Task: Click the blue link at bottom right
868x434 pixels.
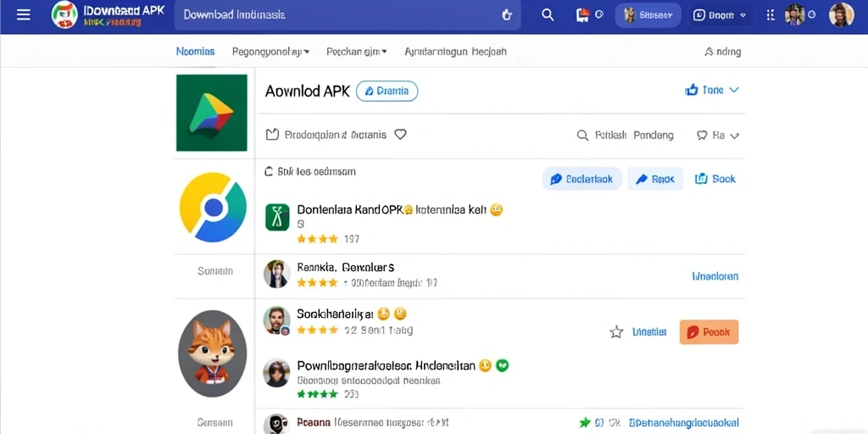Action: click(684, 423)
